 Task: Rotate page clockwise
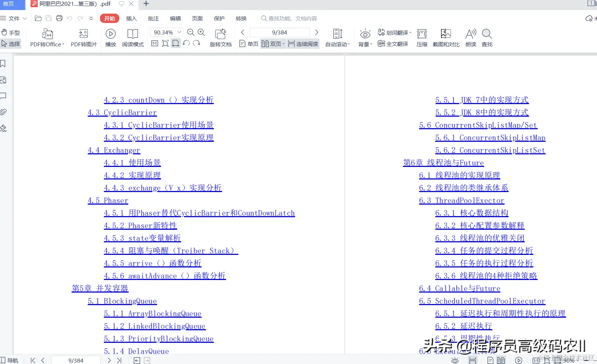pyautogui.click(x=197, y=43)
